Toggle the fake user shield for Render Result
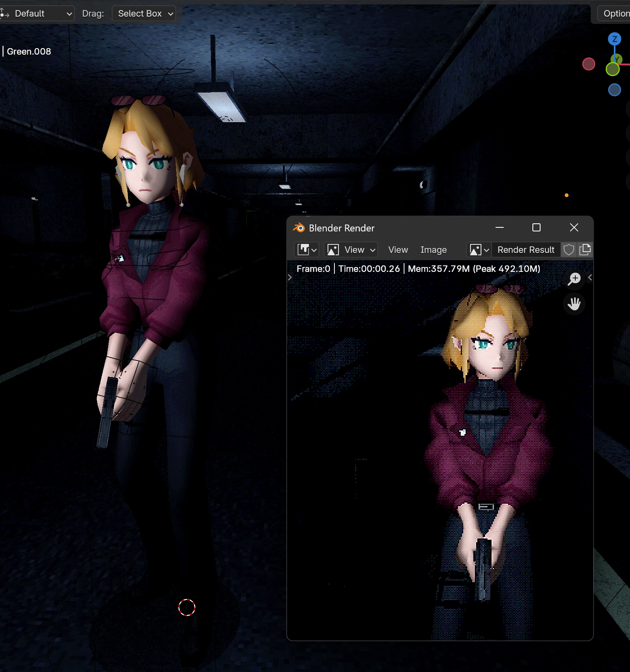 point(568,250)
